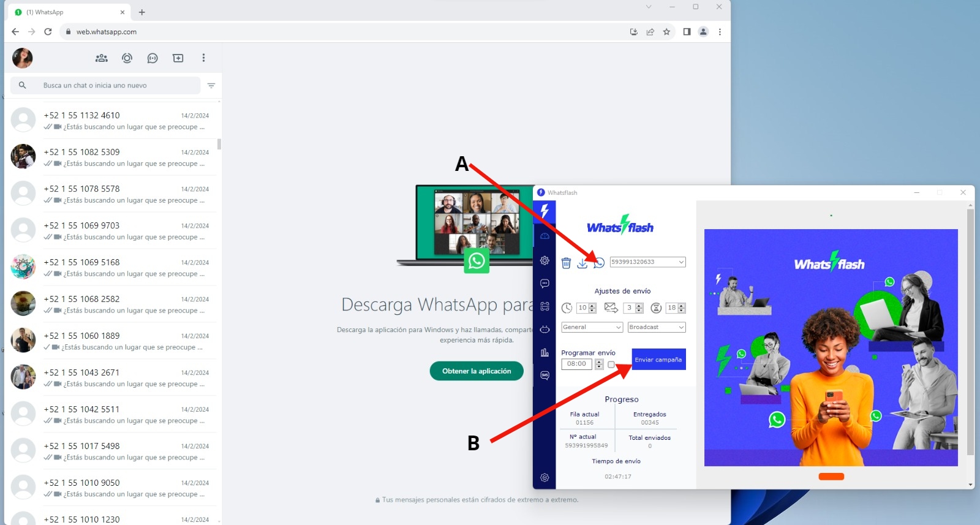The height and width of the screenshot is (525, 980).
Task: Open WhatsApp Channels icon
Action: pos(153,58)
